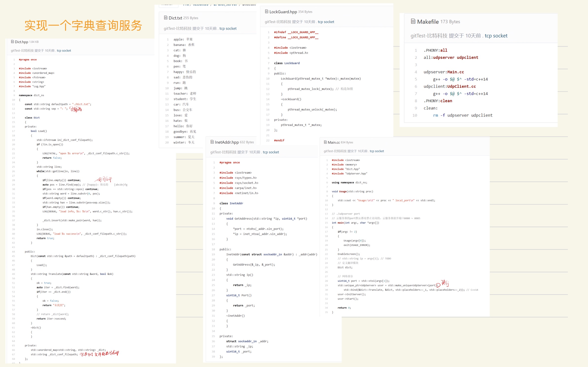Open tcp socket commit link under Dict.txt

pos(228,29)
